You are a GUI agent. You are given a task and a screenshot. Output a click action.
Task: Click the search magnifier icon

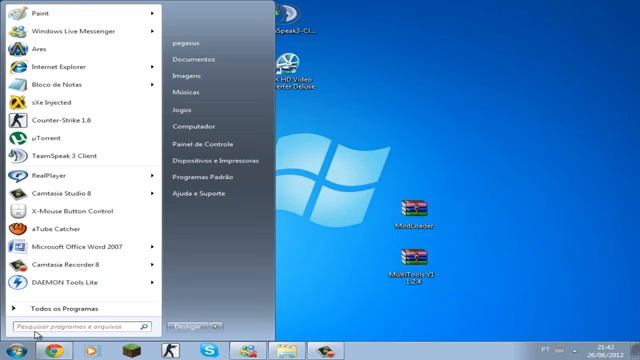point(144,327)
